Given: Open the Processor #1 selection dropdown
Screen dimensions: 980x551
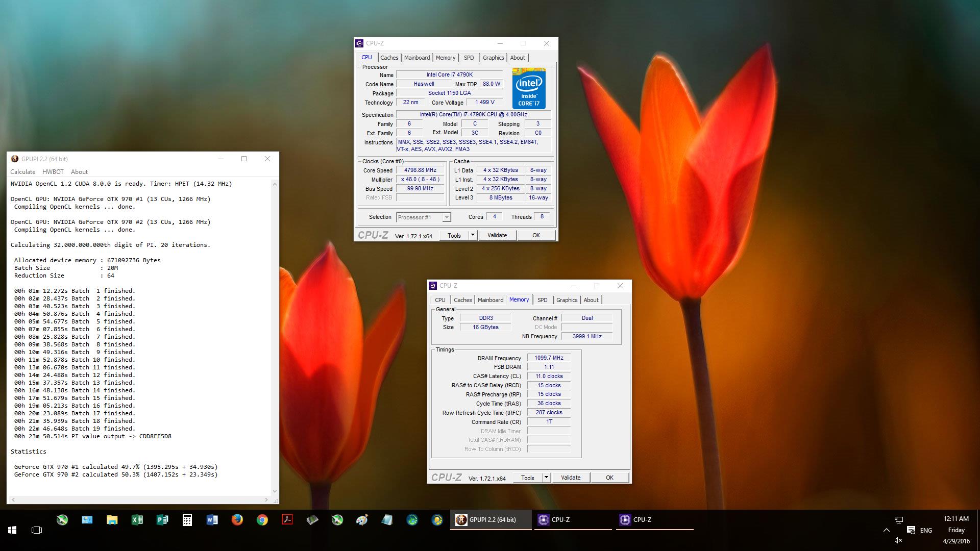Looking at the screenshot, I should tap(424, 217).
